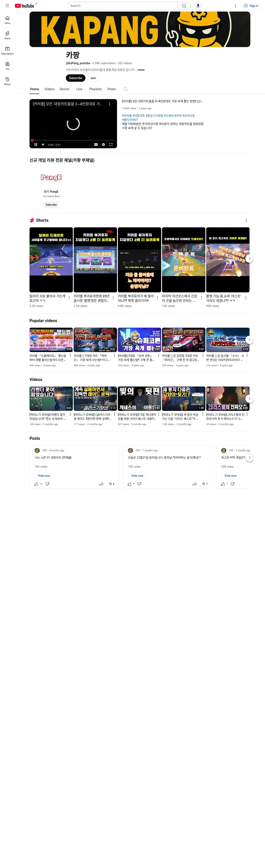The image size is (265, 868).
Task: Toggle closed captions on featured video
Action: (96, 145)
